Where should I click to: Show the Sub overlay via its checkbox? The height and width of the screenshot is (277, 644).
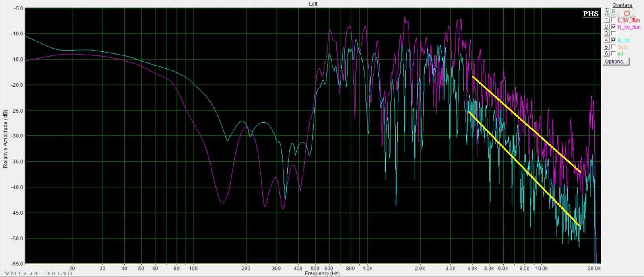pos(613,47)
